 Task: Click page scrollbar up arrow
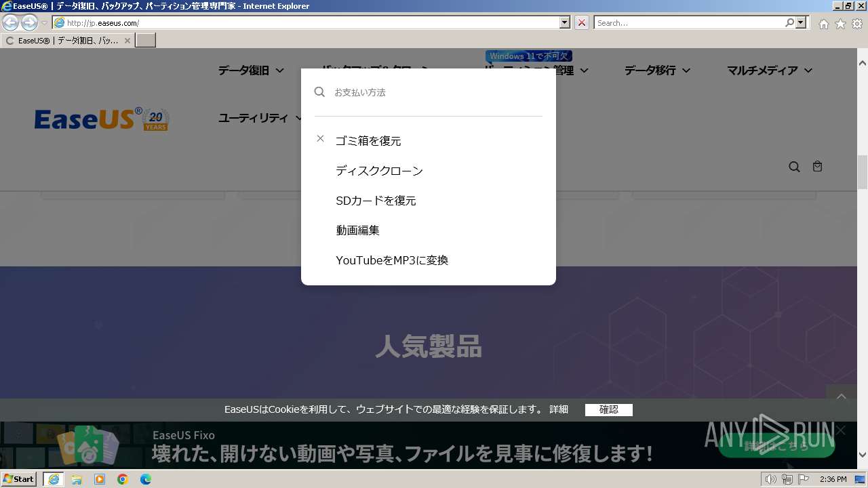click(x=863, y=63)
